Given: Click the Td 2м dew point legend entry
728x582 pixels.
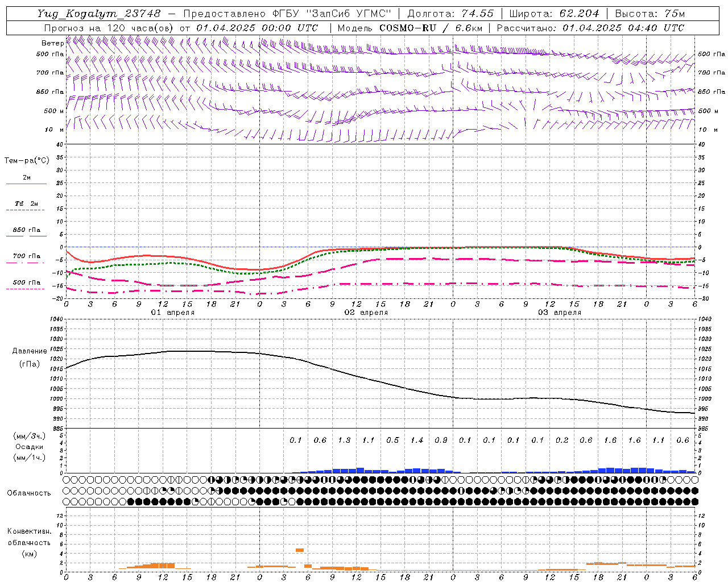Looking at the screenshot, I should click(27, 203).
